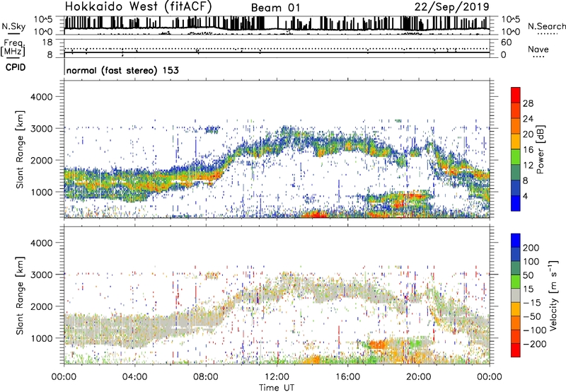Click the 16 label on Power colorbar
Image resolution: width=566 pixels, height=392 pixels.
click(x=528, y=150)
